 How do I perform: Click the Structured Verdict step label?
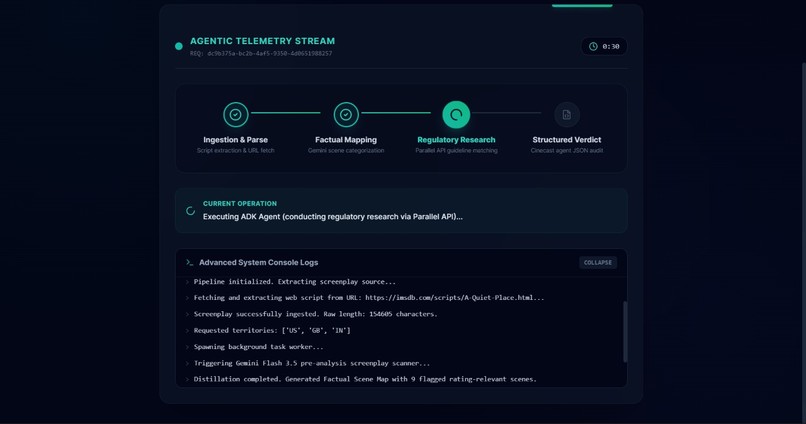[566, 140]
